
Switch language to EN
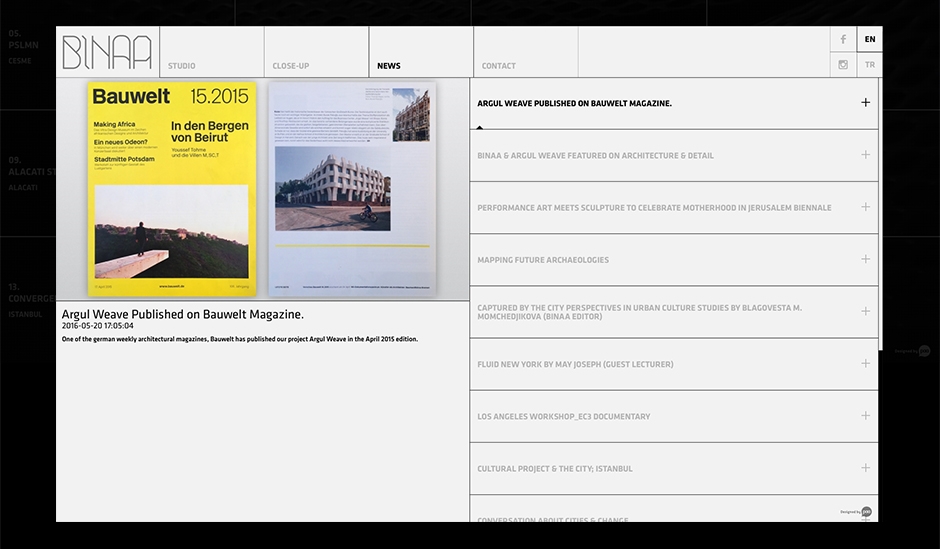tap(870, 39)
